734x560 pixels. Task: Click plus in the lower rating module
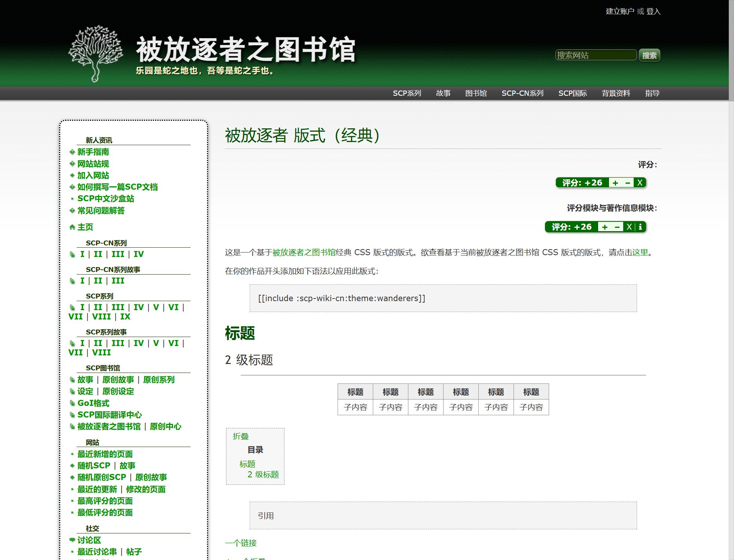click(x=604, y=227)
